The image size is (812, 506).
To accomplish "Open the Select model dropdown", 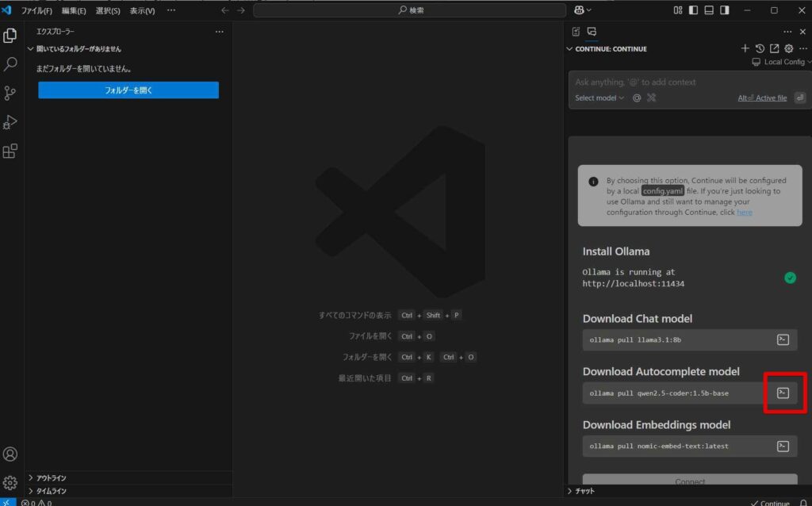I will point(597,98).
